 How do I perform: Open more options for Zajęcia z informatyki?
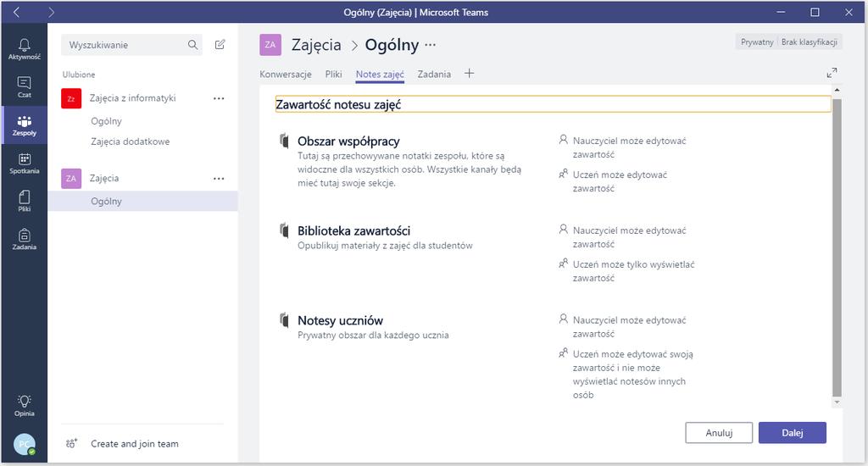[219, 98]
